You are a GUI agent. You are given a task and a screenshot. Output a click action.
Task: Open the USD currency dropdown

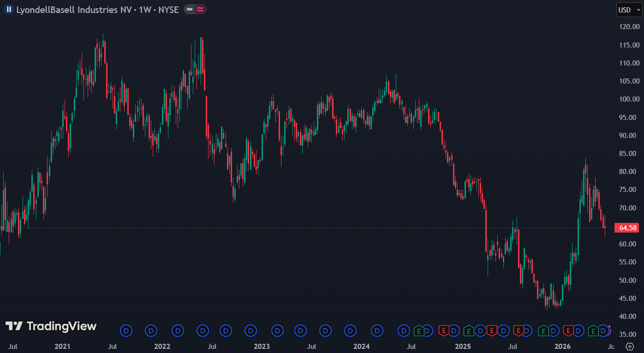629,10
